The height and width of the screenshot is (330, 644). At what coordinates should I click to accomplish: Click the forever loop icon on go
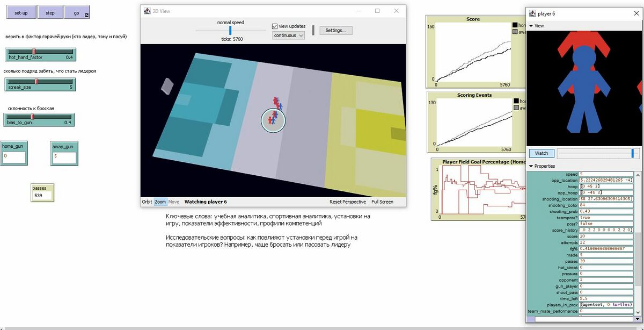(x=87, y=15)
